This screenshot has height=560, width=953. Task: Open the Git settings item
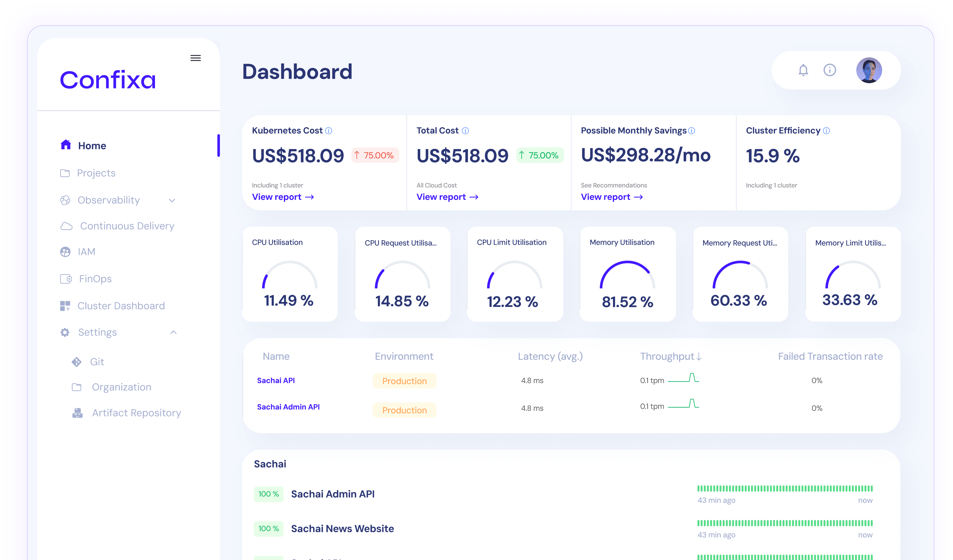[97, 362]
